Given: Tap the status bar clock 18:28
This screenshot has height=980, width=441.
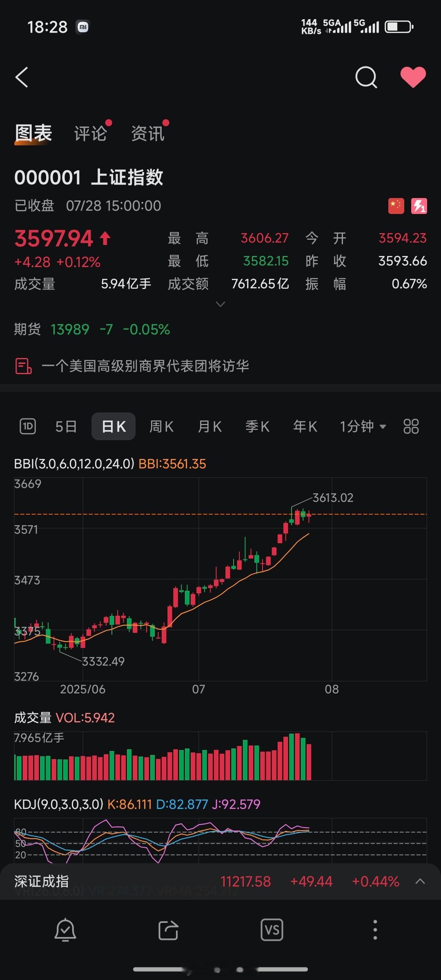Looking at the screenshot, I should coord(47,27).
